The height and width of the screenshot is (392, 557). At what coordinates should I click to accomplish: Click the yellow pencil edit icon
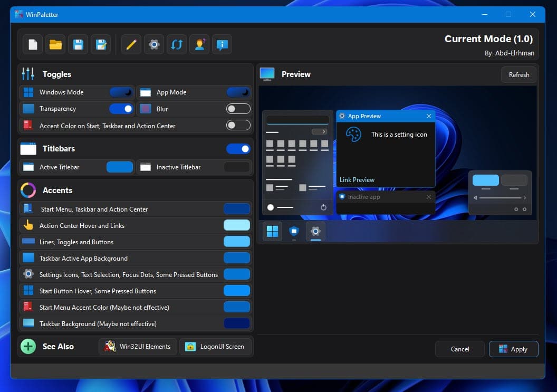click(131, 45)
